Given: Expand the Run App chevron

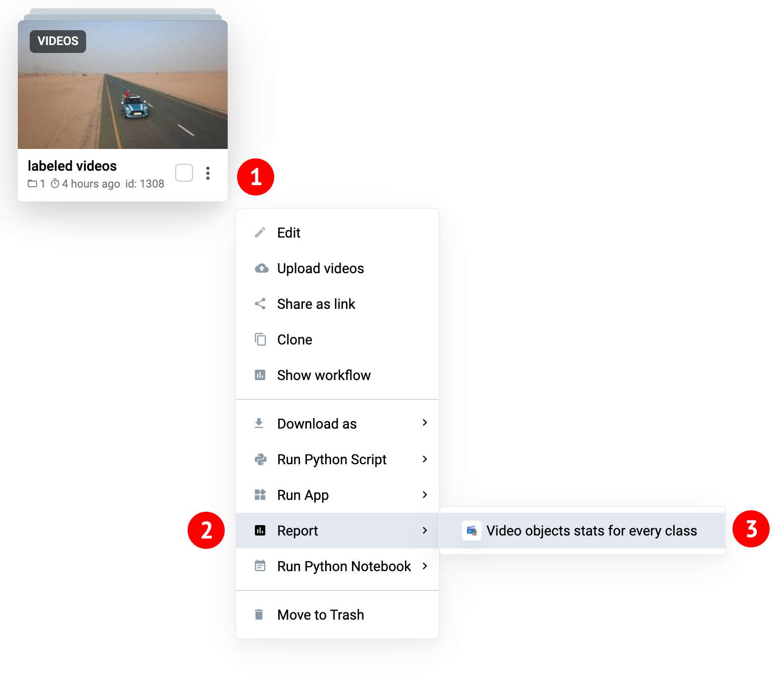Looking at the screenshot, I should (425, 495).
